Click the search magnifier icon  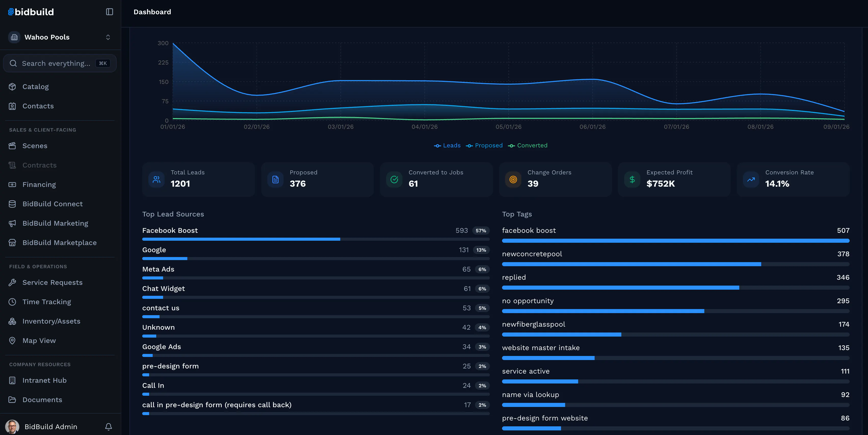tap(13, 63)
